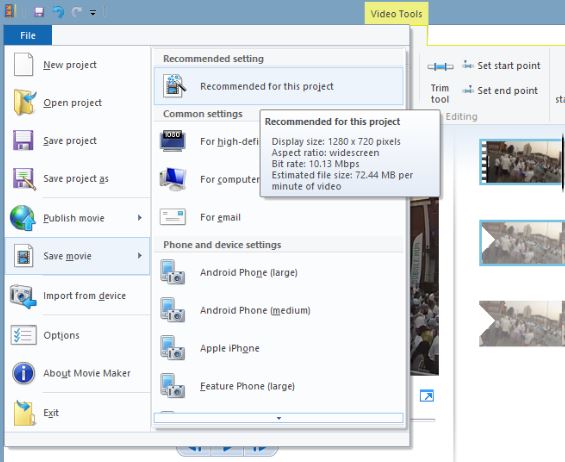Image resolution: width=565 pixels, height=462 pixels.
Task: Open Options from the File menu
Action: 77,335
